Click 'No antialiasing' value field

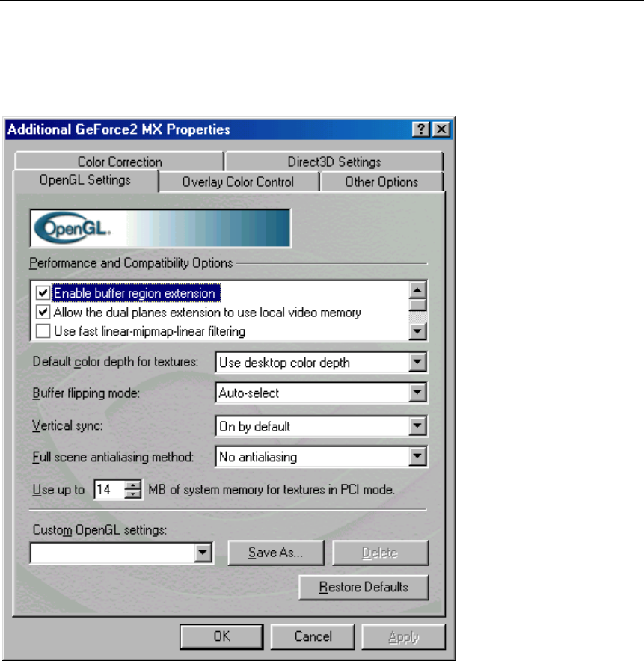(x=258, y=457)
